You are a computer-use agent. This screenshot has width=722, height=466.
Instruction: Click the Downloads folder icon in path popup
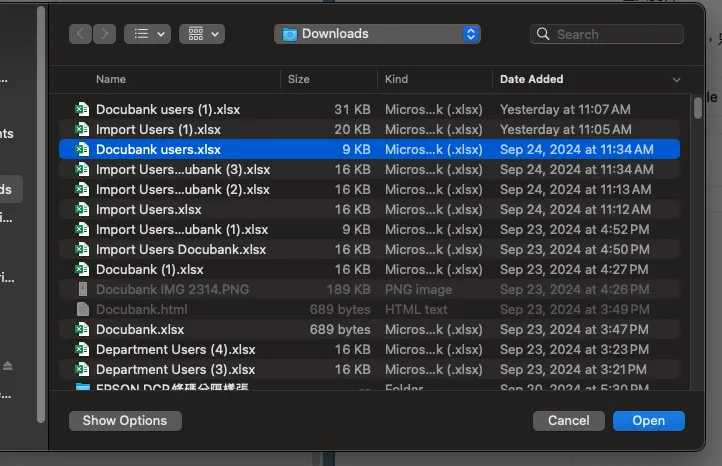290,34
